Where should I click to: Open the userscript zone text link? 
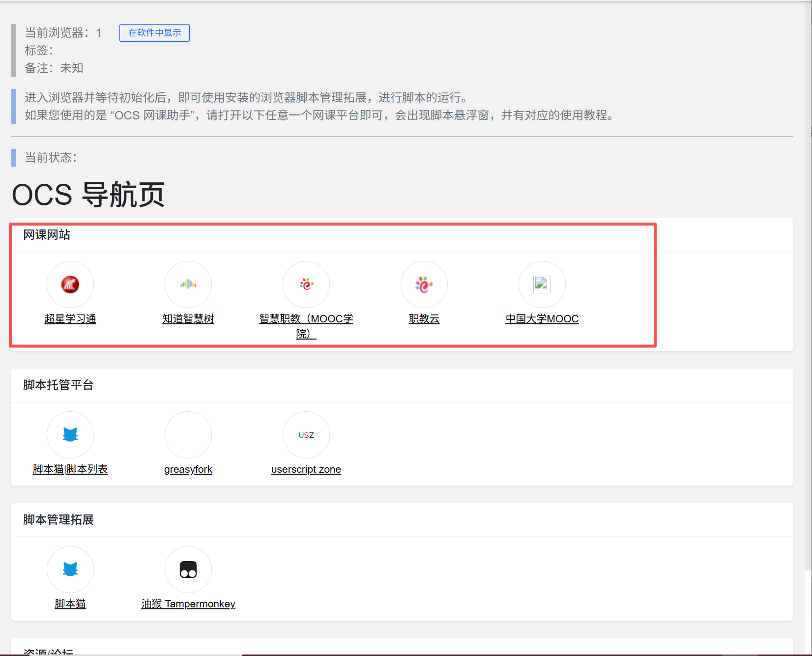(x=306, y=469)
